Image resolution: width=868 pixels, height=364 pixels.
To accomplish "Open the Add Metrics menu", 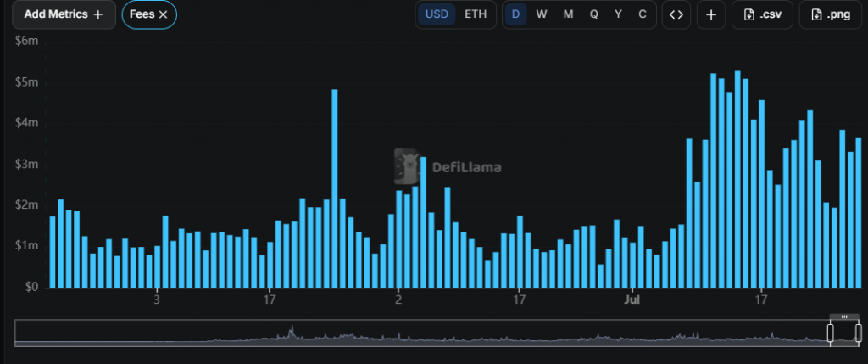I will coord(64,14).
